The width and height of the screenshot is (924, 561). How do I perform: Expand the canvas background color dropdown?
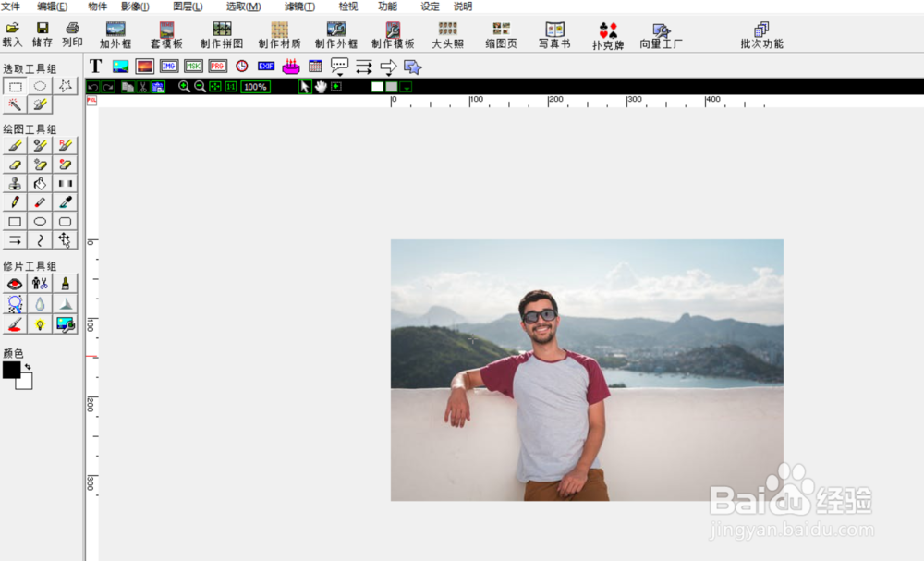click(406, 87)
